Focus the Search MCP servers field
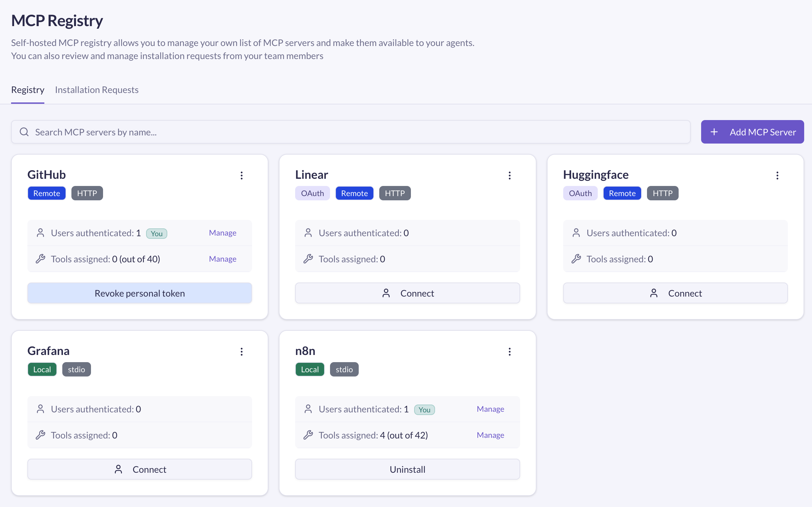 (355, 132)
